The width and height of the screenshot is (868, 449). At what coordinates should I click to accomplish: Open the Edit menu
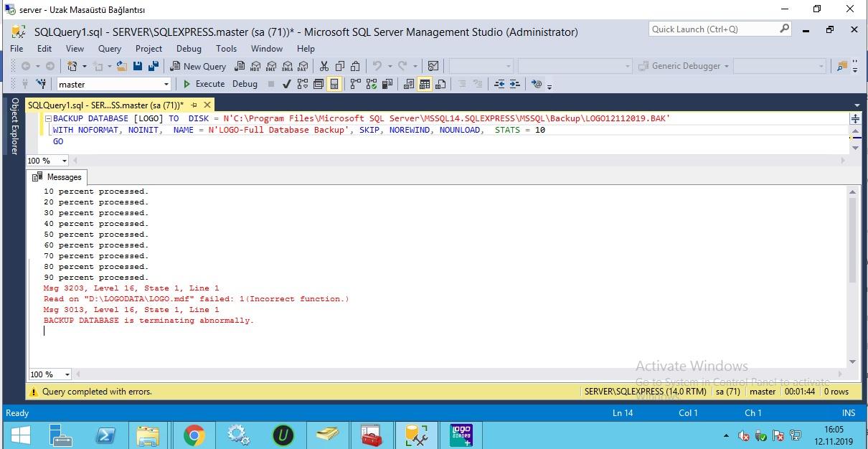(44, 49)
